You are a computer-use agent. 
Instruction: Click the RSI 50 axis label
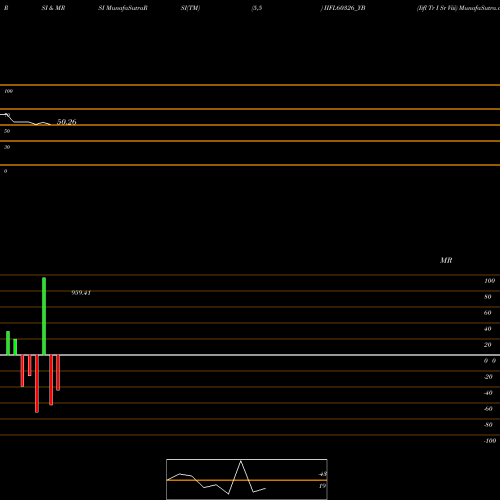click(x=7, y=131)
